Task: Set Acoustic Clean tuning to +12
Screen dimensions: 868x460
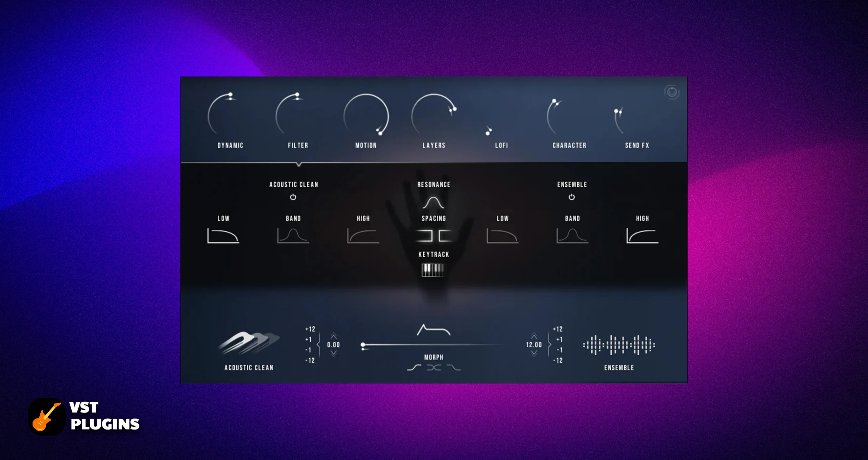Action: [310, 329]
